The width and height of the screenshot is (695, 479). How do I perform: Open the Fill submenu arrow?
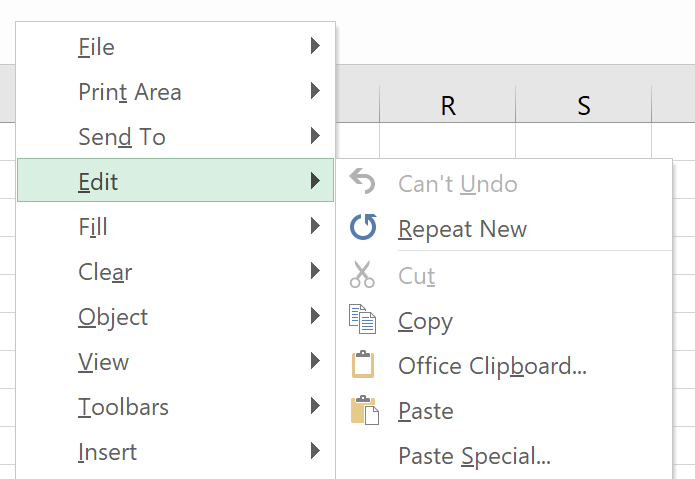pos(315,226)
